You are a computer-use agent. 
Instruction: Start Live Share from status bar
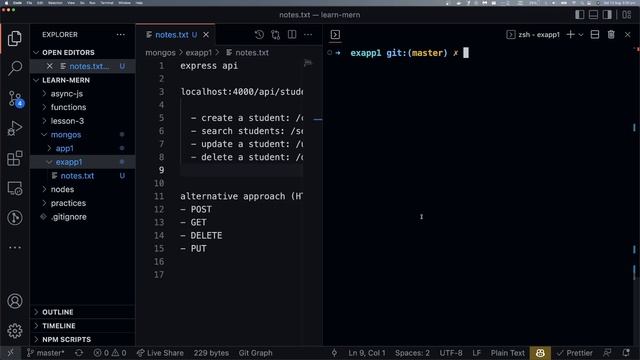pos(160,353)
